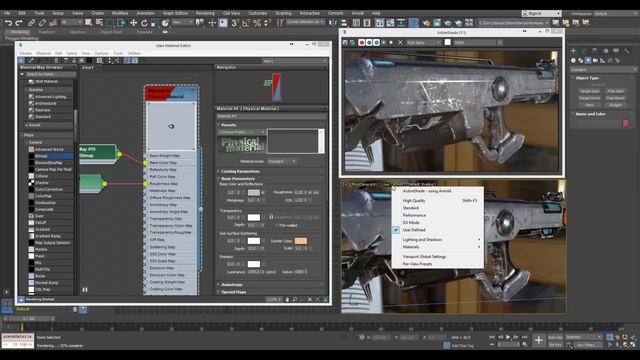
Task: Click the Modeling ribbon tab
Action: click(19, 32)
